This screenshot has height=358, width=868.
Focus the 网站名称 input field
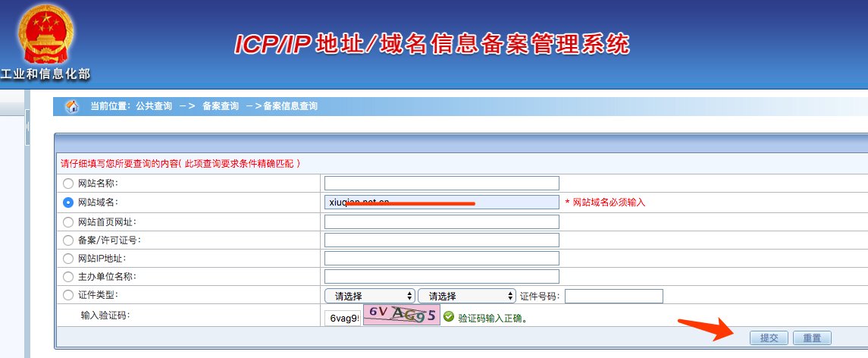[442, 183]
